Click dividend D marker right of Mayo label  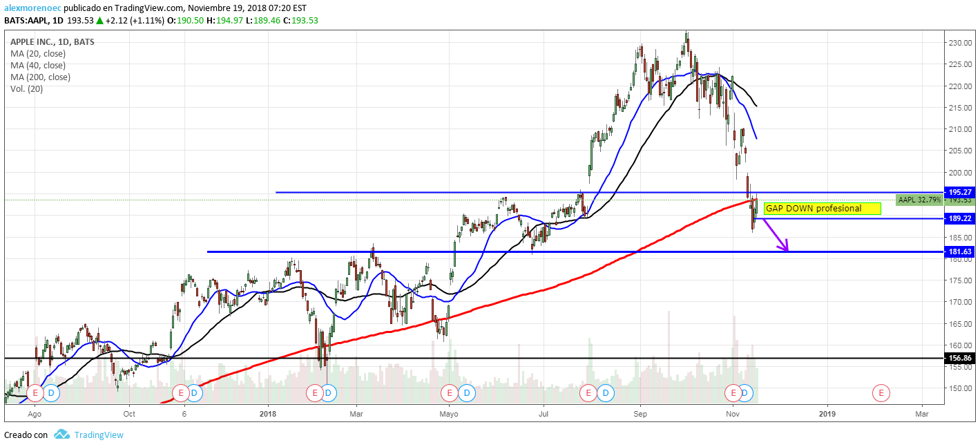click(x=467, y=393)
